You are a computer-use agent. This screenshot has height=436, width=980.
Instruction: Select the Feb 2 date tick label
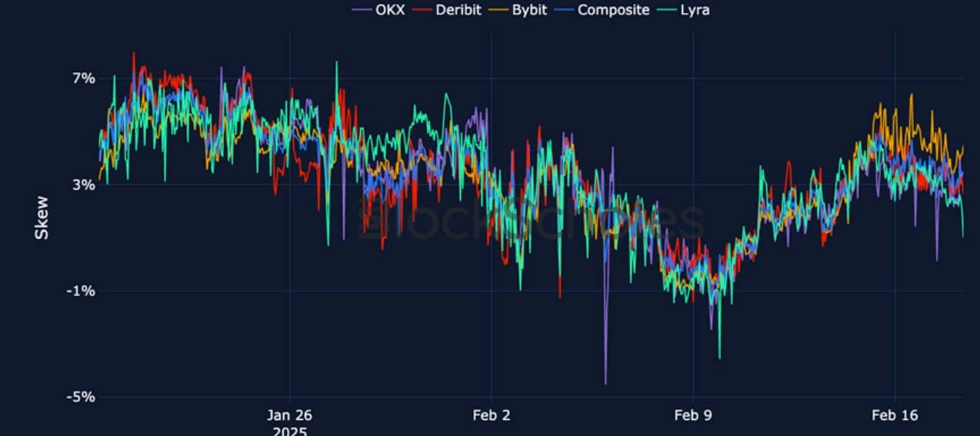click(491, 415)
